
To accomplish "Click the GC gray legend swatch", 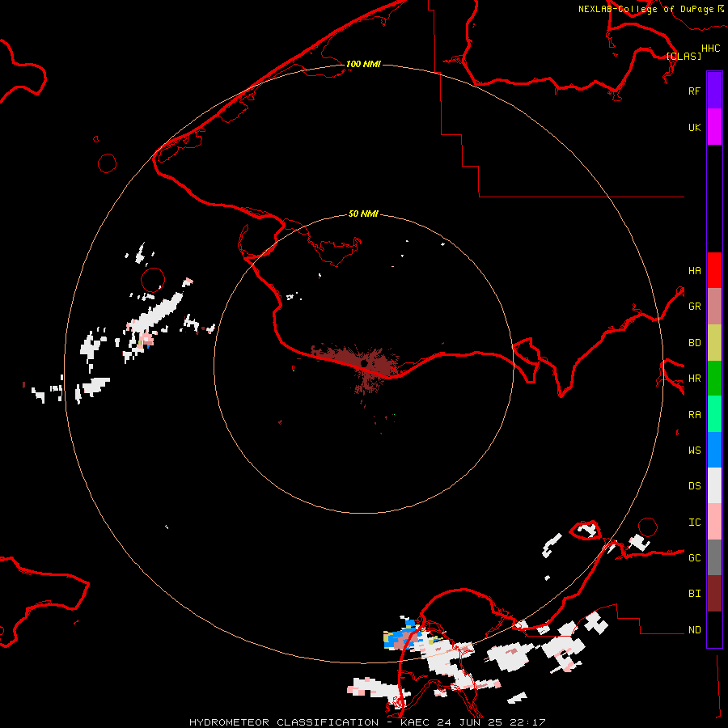I will [714, 557].
